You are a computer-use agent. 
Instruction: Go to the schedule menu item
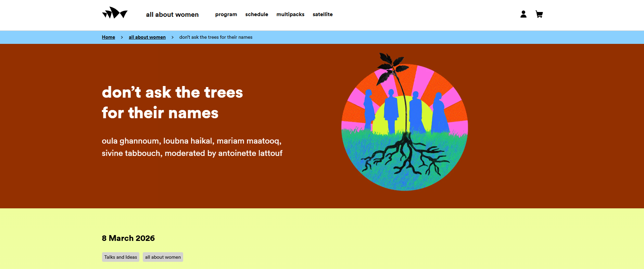(256, 14)
